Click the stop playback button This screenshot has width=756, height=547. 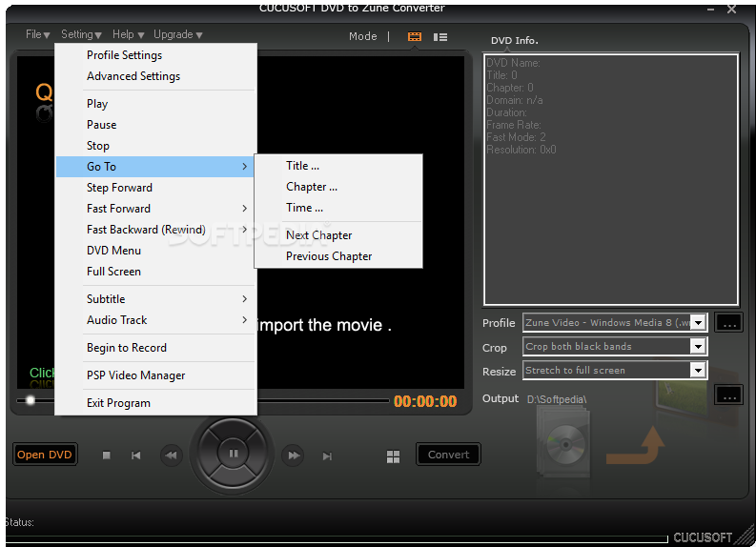(107, 455)
